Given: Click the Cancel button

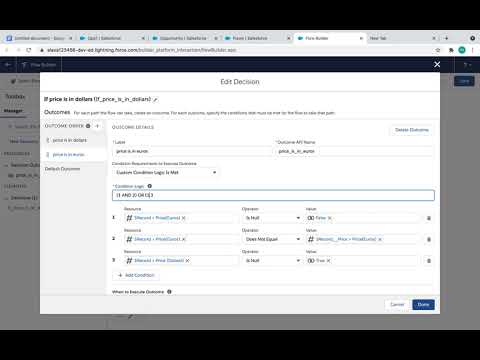Looking at the screenshot, I should click(397, 304).
